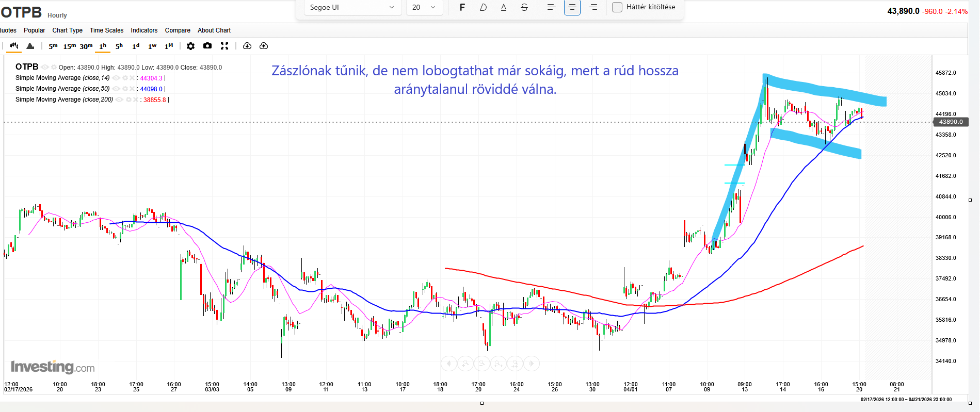Enter fullscreen chart mode

224,46
